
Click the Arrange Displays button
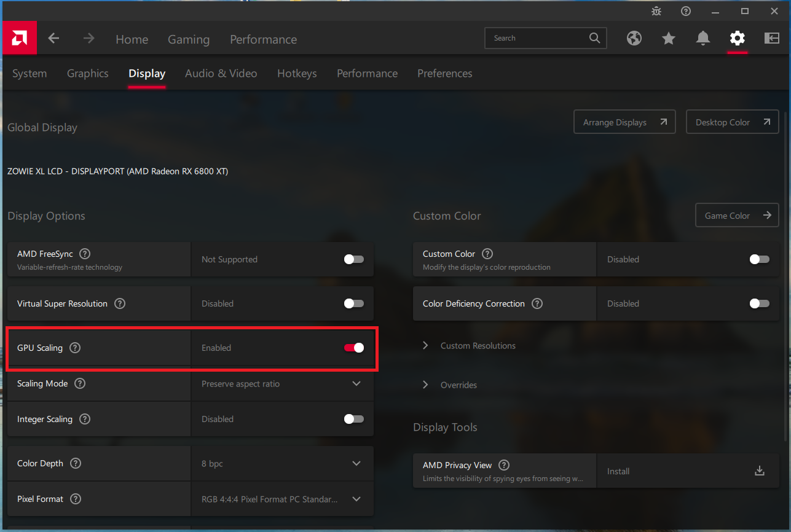pos(624,122)
